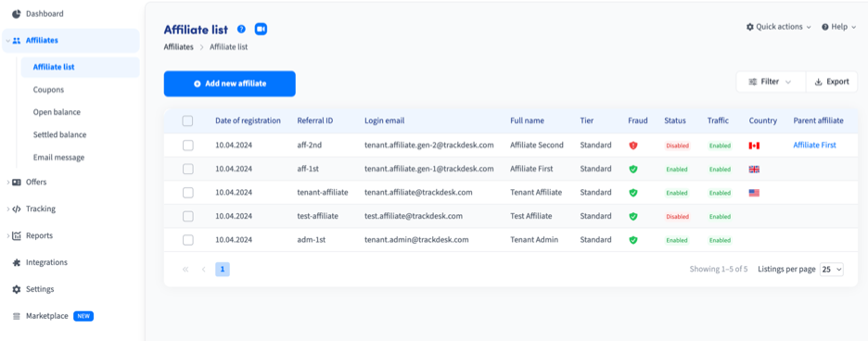Go to Settled balance in sidebar
This screenshot has width=868, height=341.
coord(59,134)
